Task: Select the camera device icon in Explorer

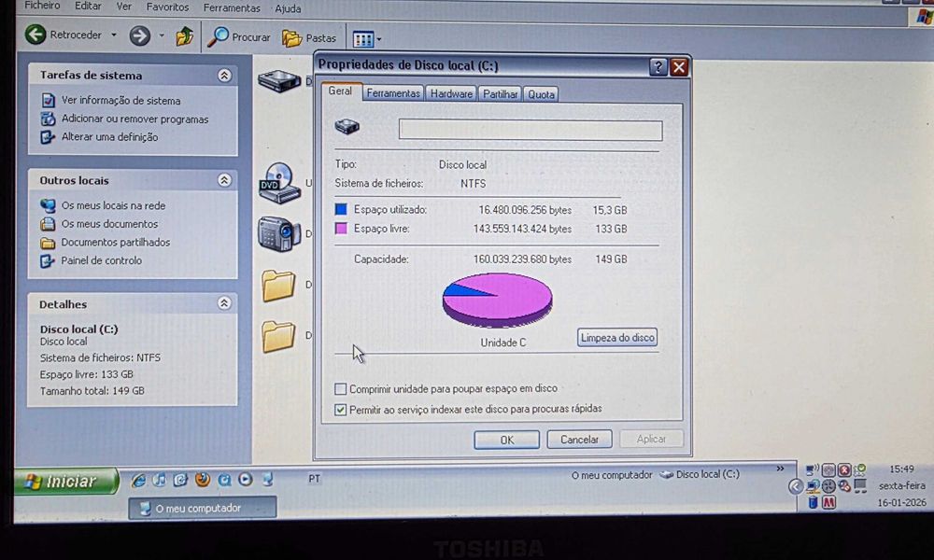Action: pos(279,233)
